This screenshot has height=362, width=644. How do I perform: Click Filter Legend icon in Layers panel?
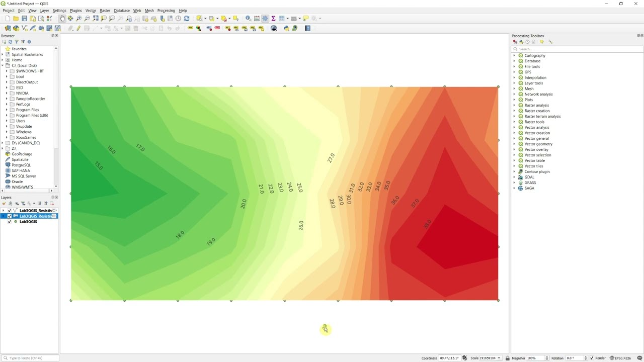[23, 203]
